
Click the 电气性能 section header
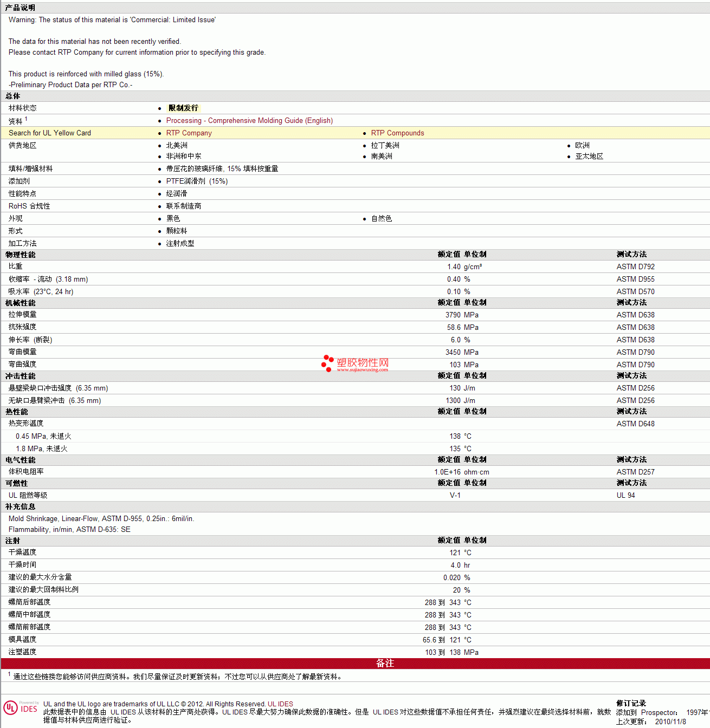click(x=20, y=460)
